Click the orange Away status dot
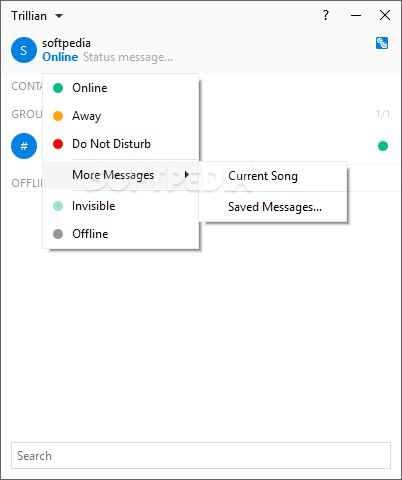 58,116
